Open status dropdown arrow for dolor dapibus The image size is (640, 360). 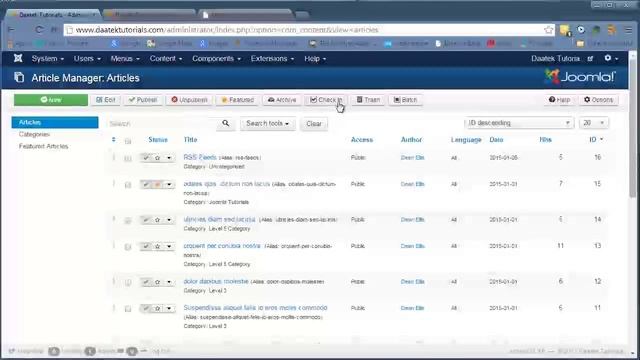(169, 282)
